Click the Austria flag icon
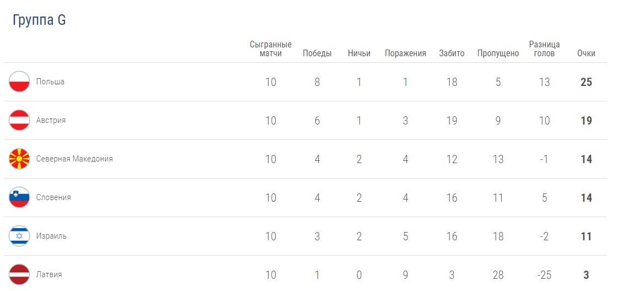The image size is (644, 291). pyautogui.click(x=19, y=120)
